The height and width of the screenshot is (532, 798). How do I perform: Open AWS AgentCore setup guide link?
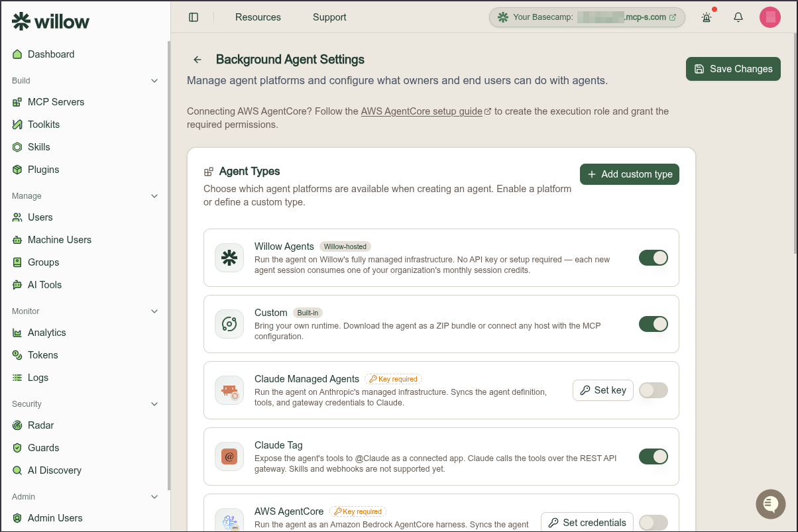tap(426, 111)
